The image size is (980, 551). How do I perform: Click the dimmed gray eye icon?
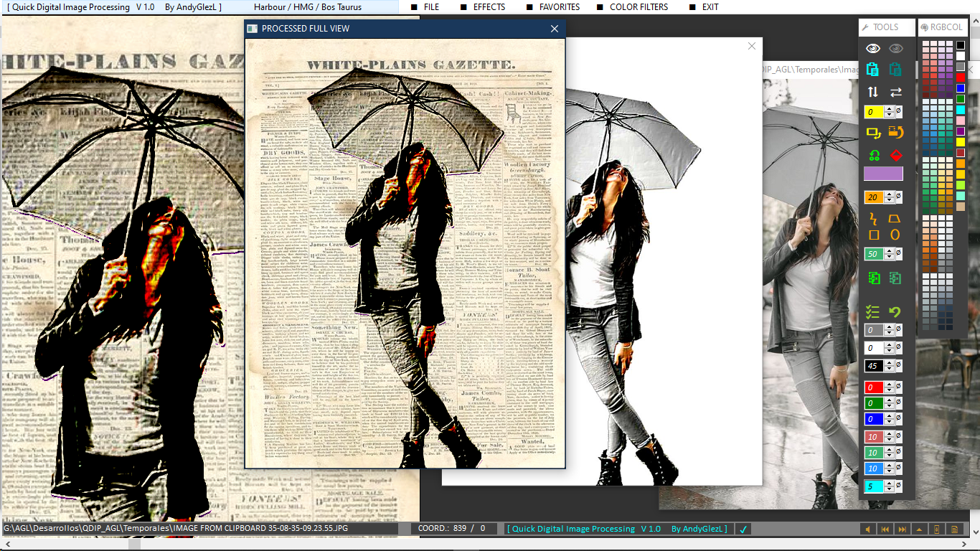click(896, 49)
